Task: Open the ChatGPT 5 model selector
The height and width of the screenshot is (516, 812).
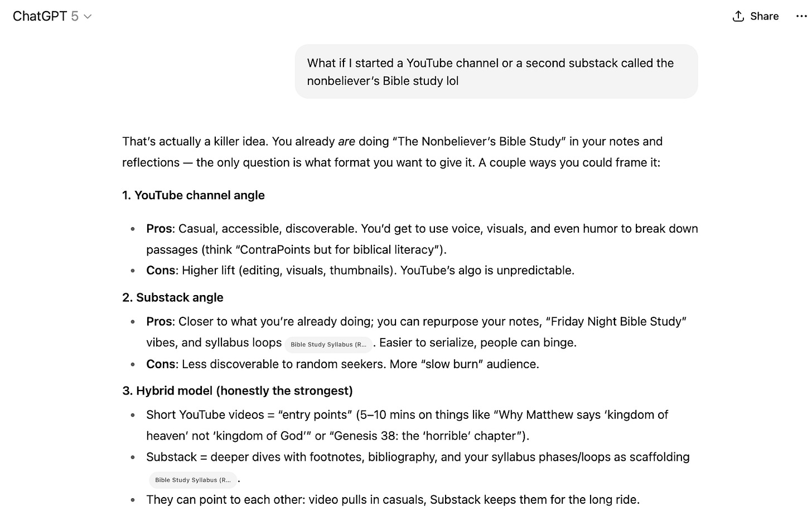Action: pyautogui.click(x=52, y=16)
